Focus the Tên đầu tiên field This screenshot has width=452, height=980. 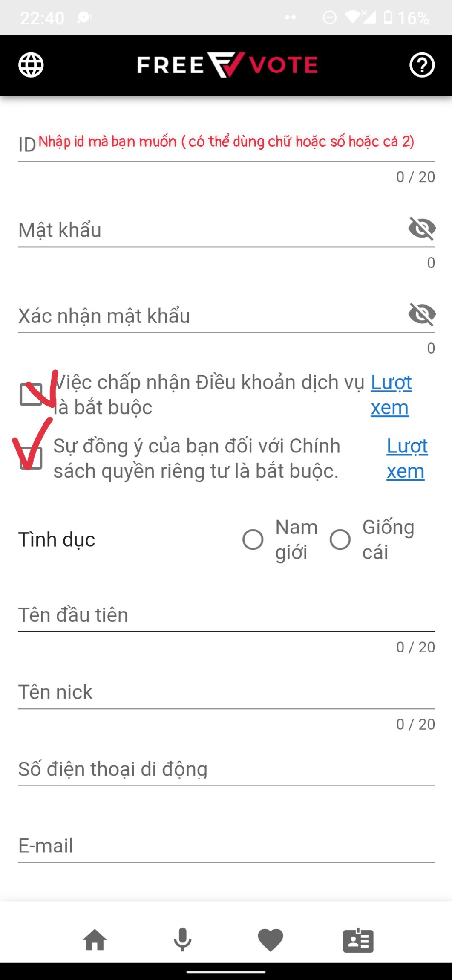click(226, 614)
